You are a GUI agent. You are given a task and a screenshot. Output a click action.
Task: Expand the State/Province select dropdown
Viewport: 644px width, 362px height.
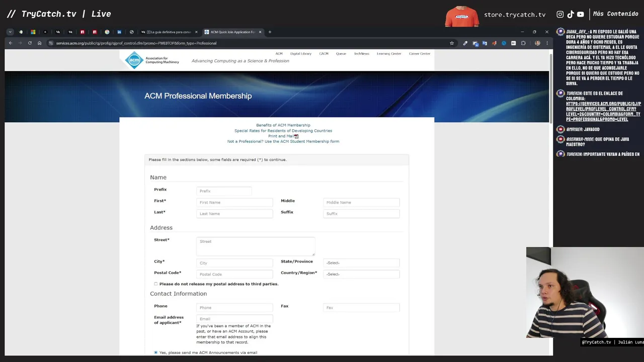click(361, 263)
